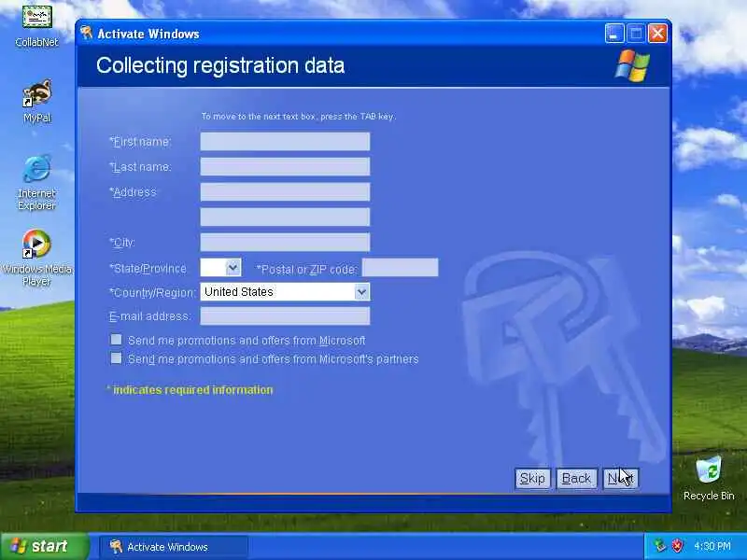Click the red security shield tray icon
Image resolution: width=747 pixels, height=560 pixels.
tap(677, 546)
